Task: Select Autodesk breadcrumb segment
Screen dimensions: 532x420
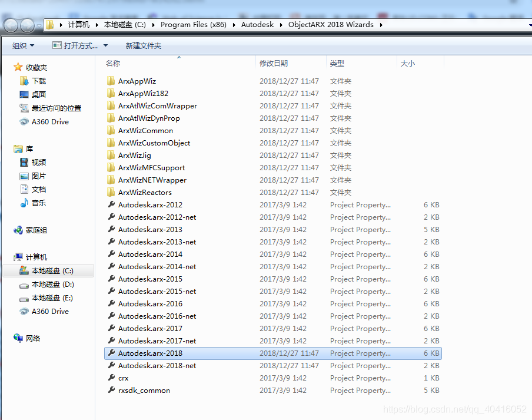Action: pos(258,25)
